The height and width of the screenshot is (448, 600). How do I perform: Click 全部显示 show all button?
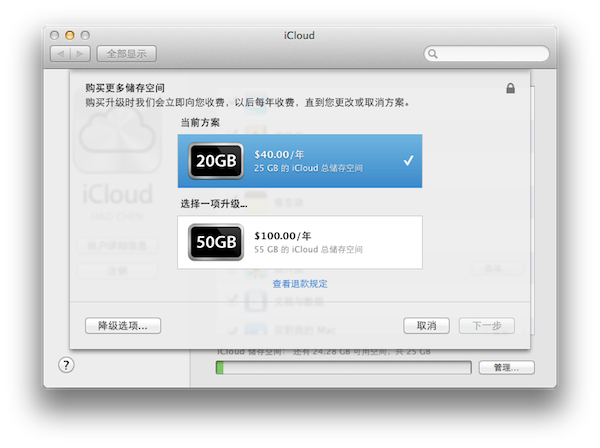(x=127, y=54)
